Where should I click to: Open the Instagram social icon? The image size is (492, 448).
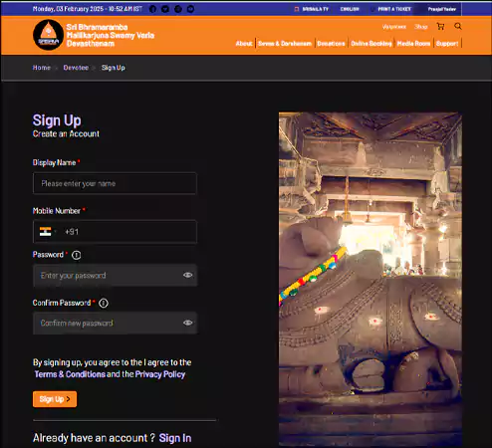[x=178, y=9]
